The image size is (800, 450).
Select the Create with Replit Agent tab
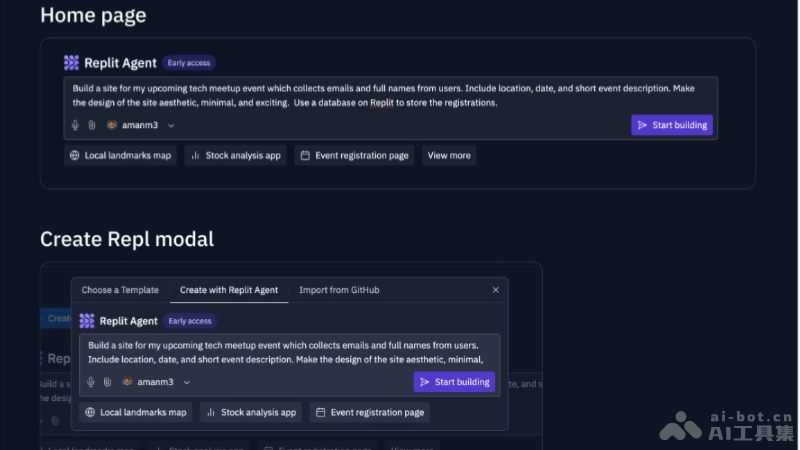point(229,290)
